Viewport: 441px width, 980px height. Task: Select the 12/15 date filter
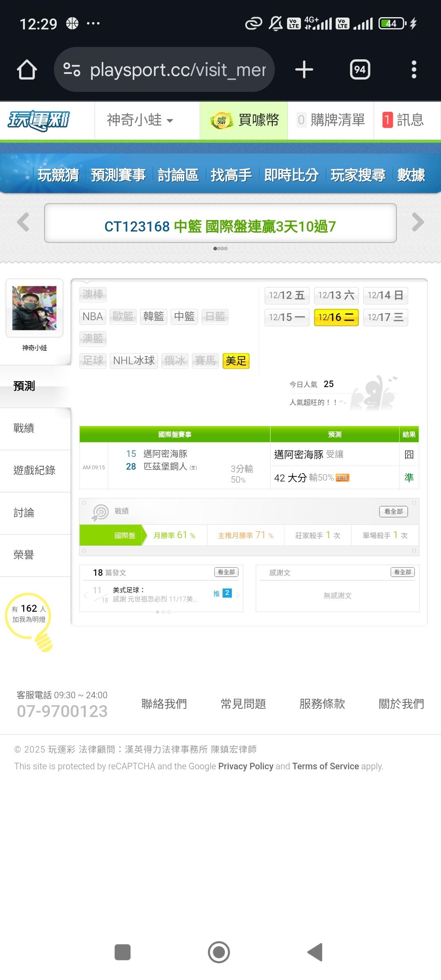[x=287, y=317]
